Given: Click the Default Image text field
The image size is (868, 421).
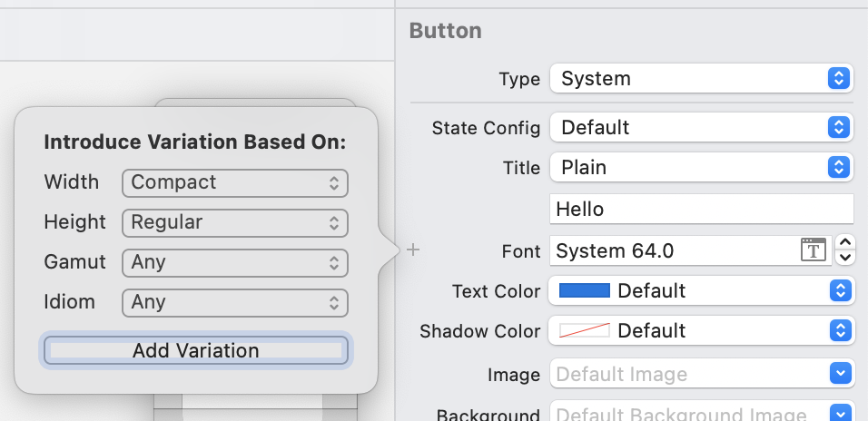Looking at the screenshot, I should (687, 374).
